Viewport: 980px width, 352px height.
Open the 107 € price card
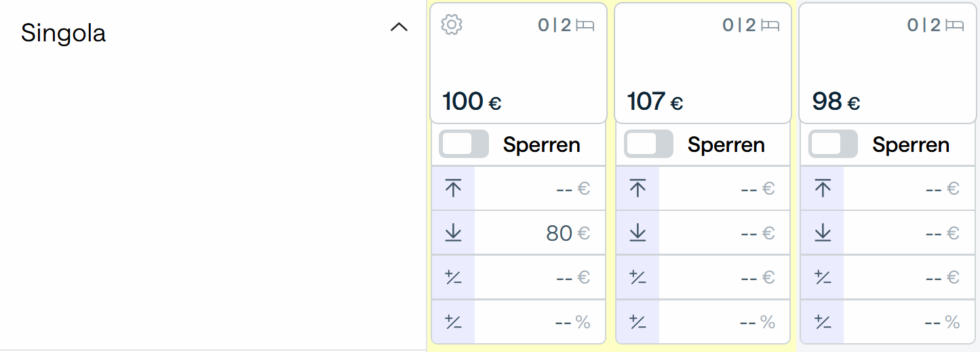click(x=703, y=63)
